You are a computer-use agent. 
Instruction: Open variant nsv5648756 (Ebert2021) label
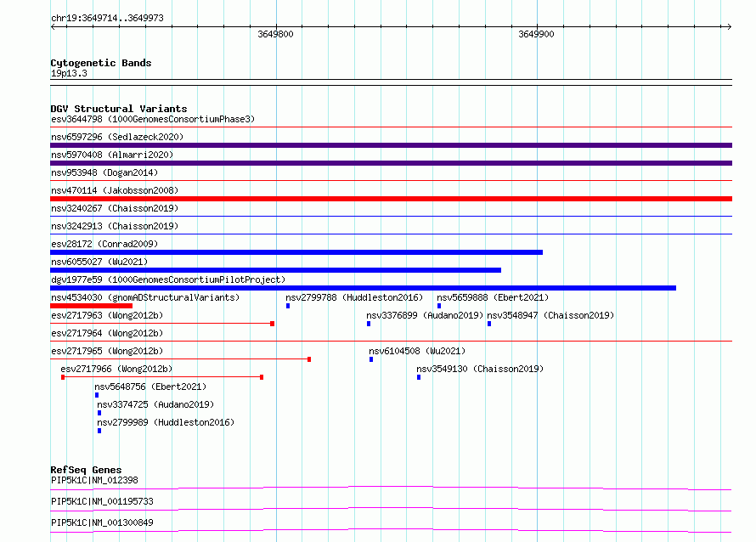[x=150, y=387]
